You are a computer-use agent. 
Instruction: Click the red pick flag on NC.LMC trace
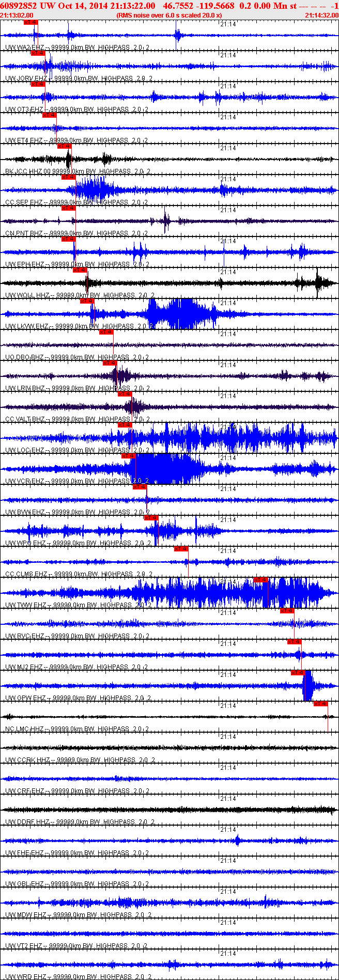320,704
